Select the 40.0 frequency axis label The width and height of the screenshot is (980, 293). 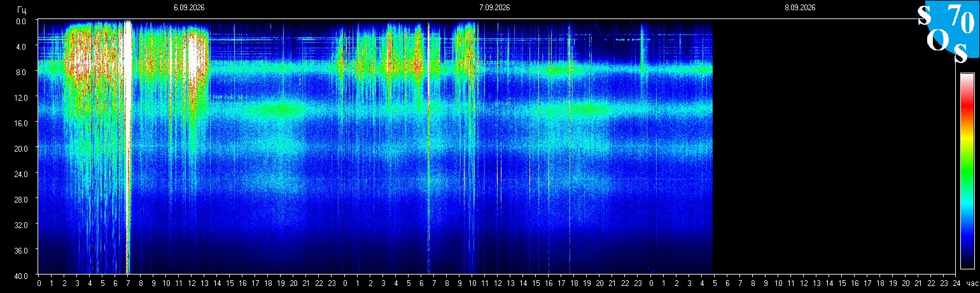point(21,275)
